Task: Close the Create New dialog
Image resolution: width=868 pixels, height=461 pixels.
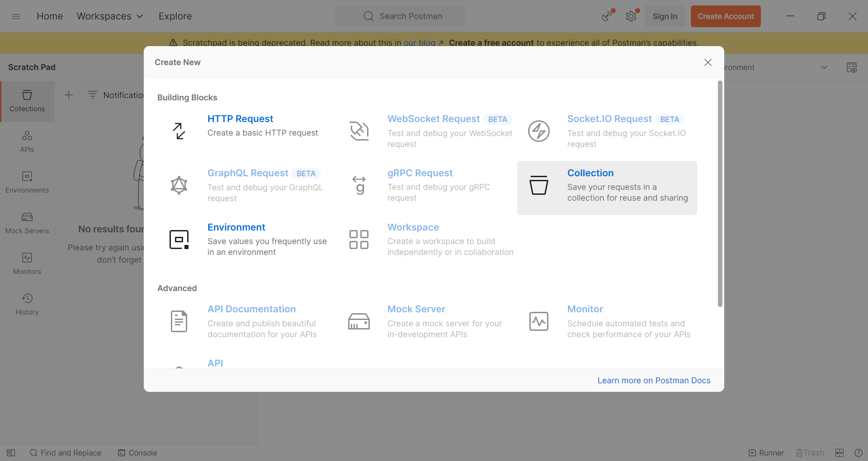Action: tap(708, 62)
